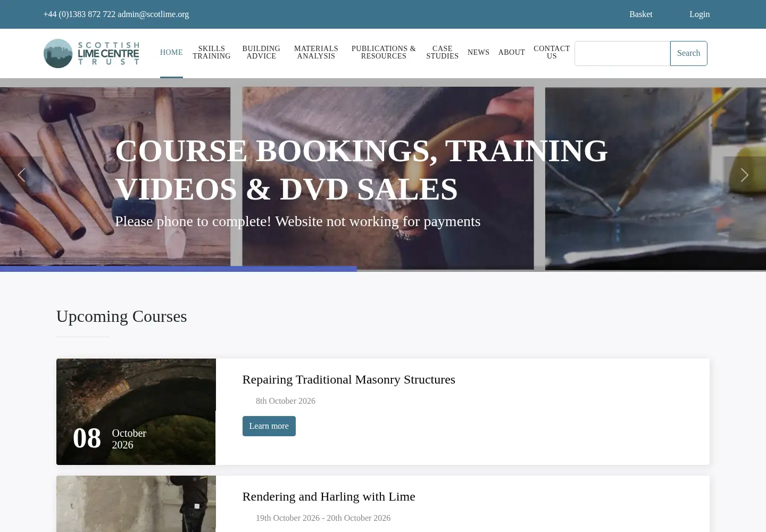The image size is (766, 532).
Task: Select the Home navigation tab
Action: pos(171,52)
